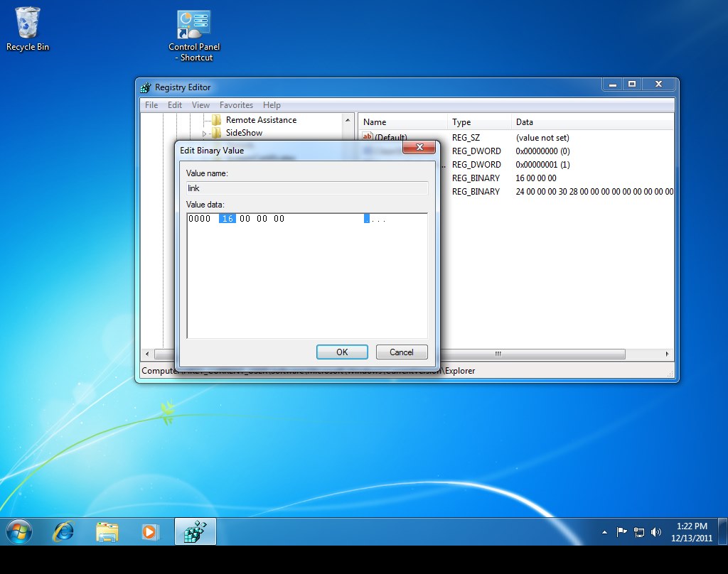The width and height of the screenshot is (728, 574).
Task: Open the Edit menu
Action: coord(175,105)
